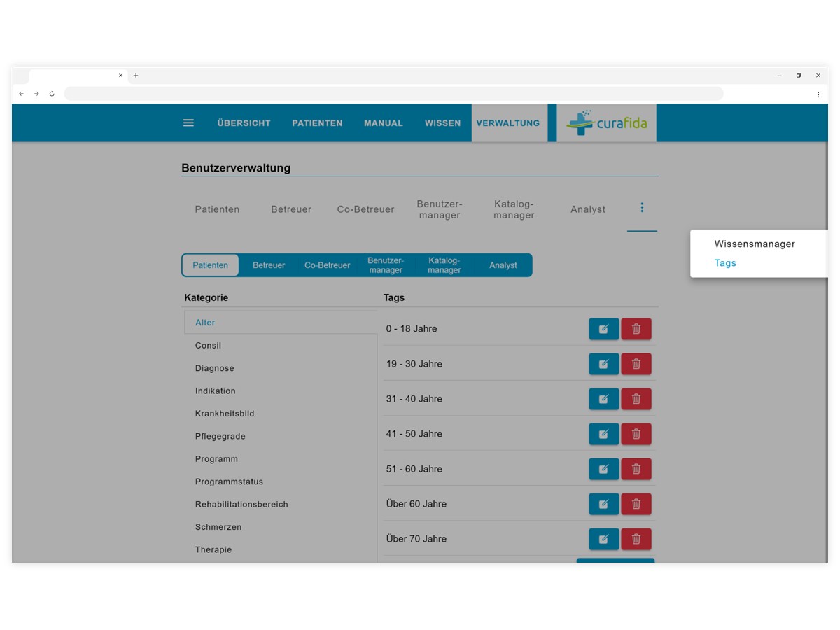Viewport: 840px width, 630px height.
Task: Open the PATIENTEN navigation item
Action: pos(317,123)
